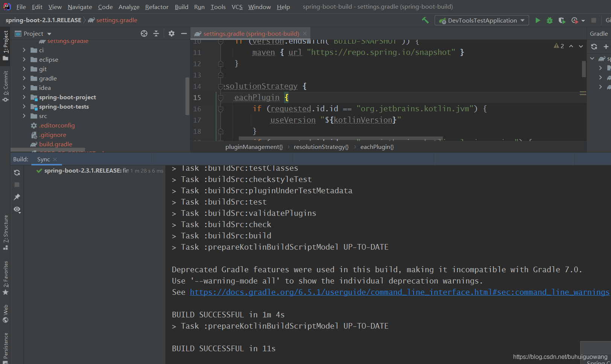Expand the gradle folder in project tree
The width and height of the screenshot is (611, 364).
[x=24, y=78]
